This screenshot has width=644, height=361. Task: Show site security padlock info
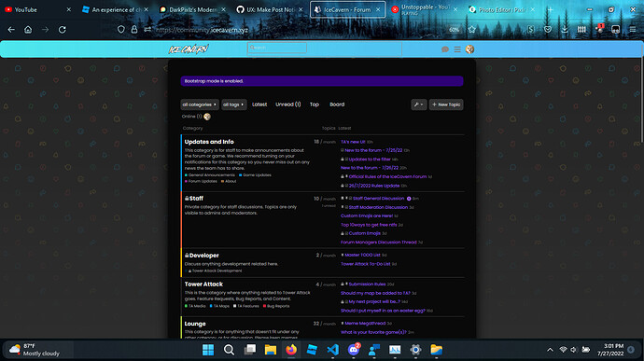(133, 30)
